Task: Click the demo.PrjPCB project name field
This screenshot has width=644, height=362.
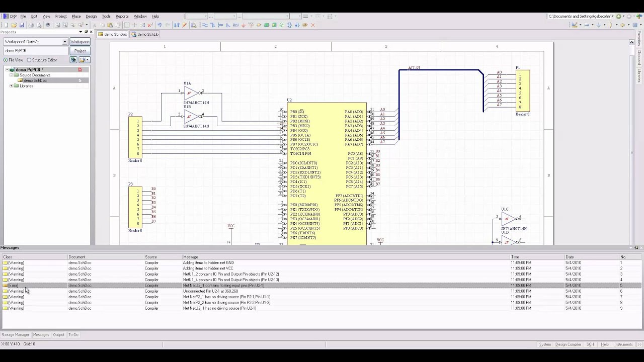Action: (35, 51)
